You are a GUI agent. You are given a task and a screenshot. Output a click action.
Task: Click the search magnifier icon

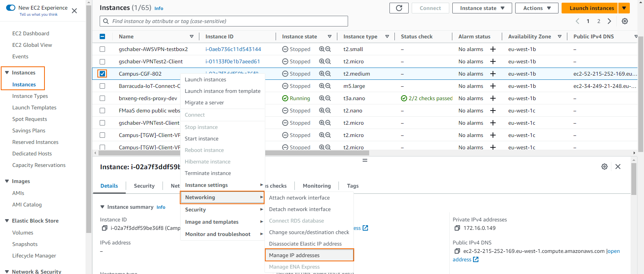[106, 21]
